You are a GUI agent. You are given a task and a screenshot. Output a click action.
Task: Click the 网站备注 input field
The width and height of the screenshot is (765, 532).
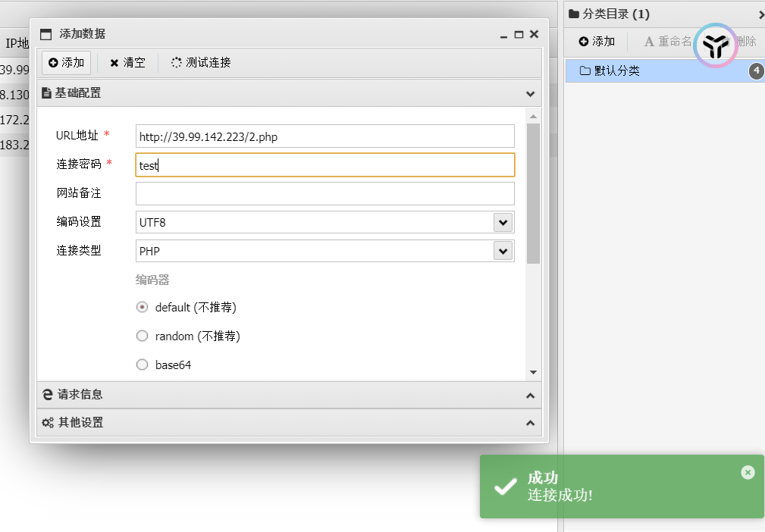coord(325,193)
